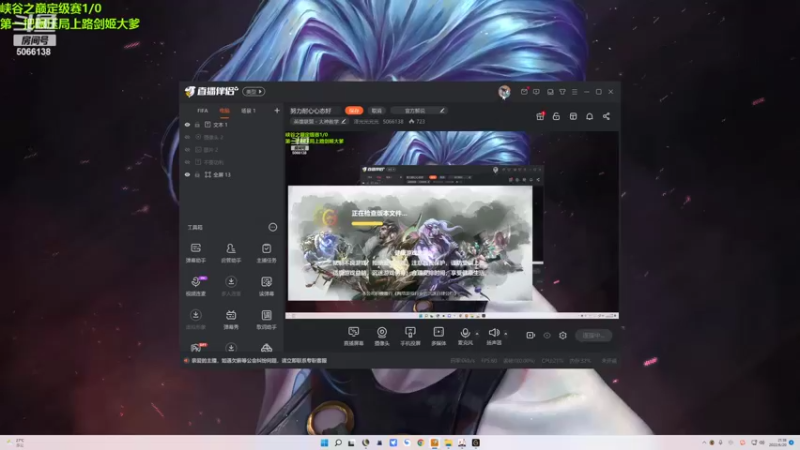
Task: Open the 读弹幕 read-danmaku tool
Action: [266, 286]
